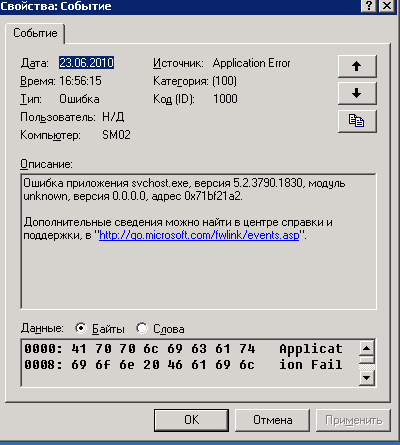Click the highlighted date 23.06.2010
The height and width of the screenshot is (445, 400).
[x=87, y=63]
